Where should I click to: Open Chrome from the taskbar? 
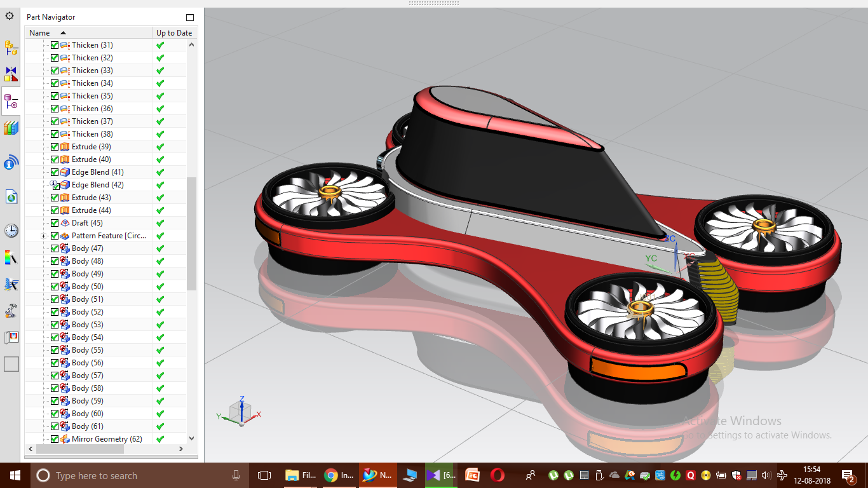point(339,475)
